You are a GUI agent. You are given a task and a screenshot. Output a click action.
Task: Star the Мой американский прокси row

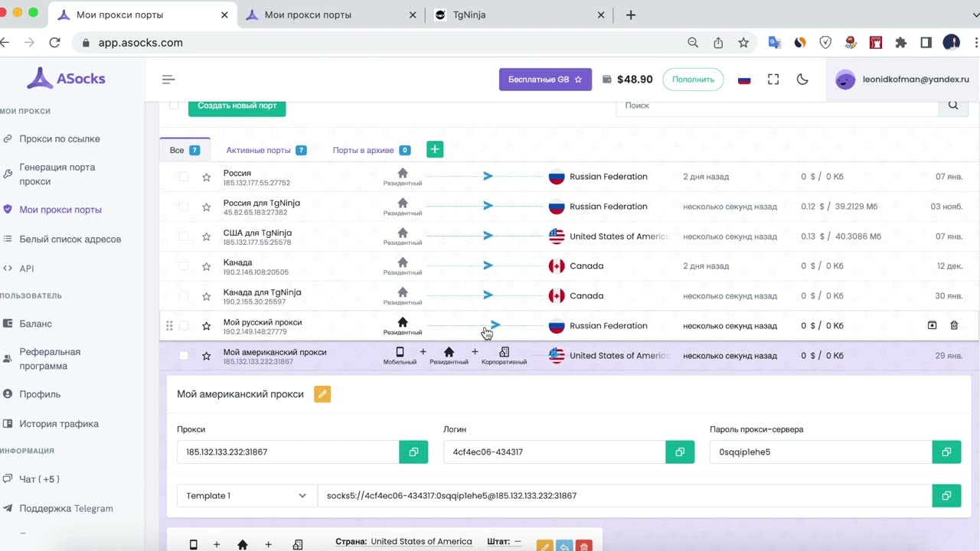point(206,356)
